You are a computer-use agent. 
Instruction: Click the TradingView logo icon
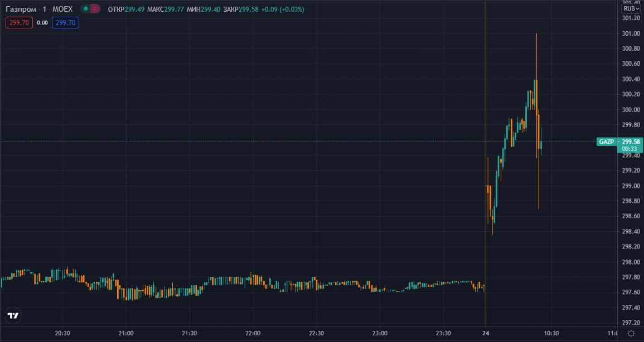[x=13, y=315]
